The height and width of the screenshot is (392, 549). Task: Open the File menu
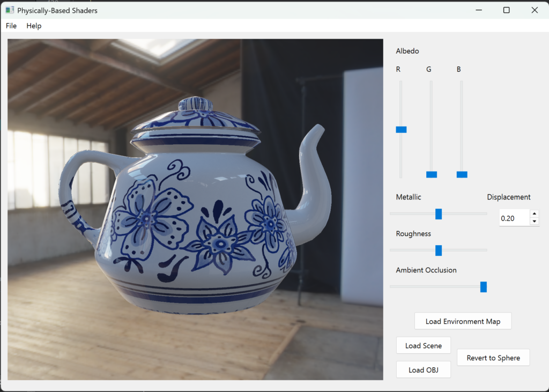(11, 26)
